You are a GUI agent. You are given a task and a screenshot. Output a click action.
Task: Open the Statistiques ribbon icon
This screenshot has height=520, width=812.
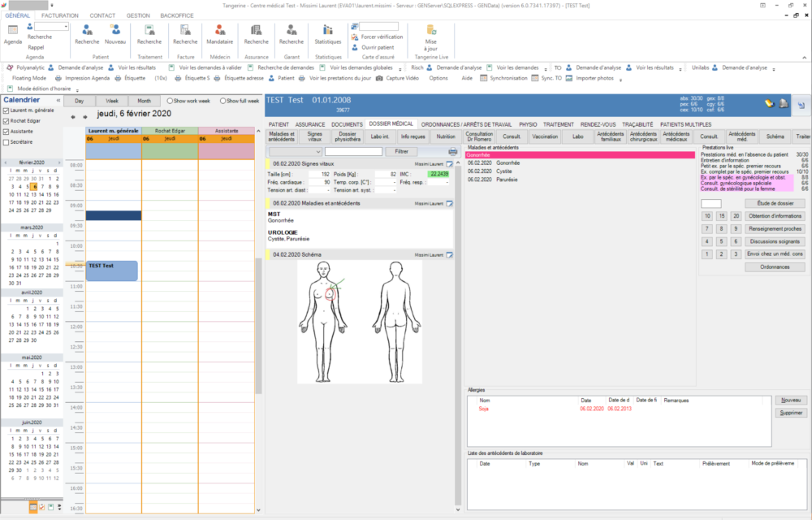(327, 31)
